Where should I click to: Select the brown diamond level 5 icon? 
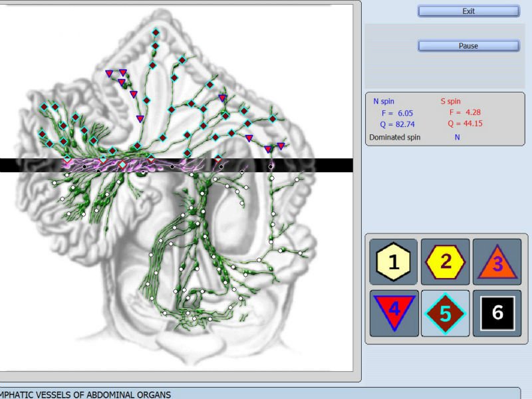point(446,313)
